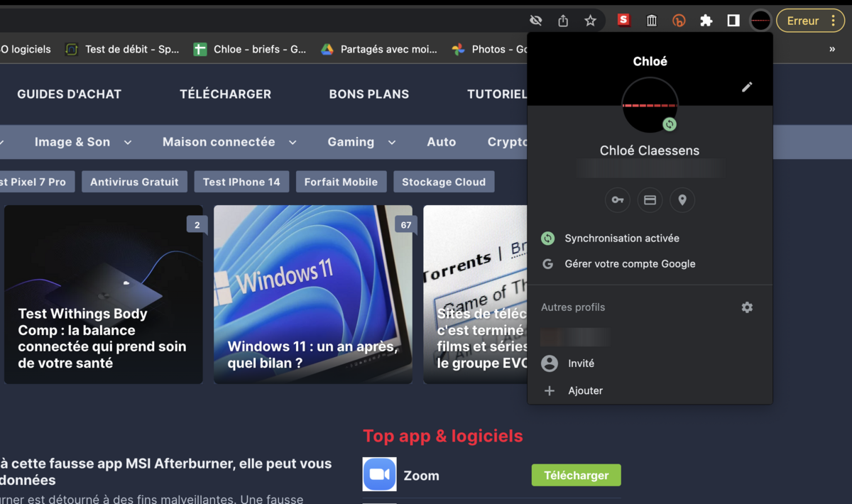Click the Zoom app icon
The width and height of the screenshot is (852, 504).
tap(380, 475)
